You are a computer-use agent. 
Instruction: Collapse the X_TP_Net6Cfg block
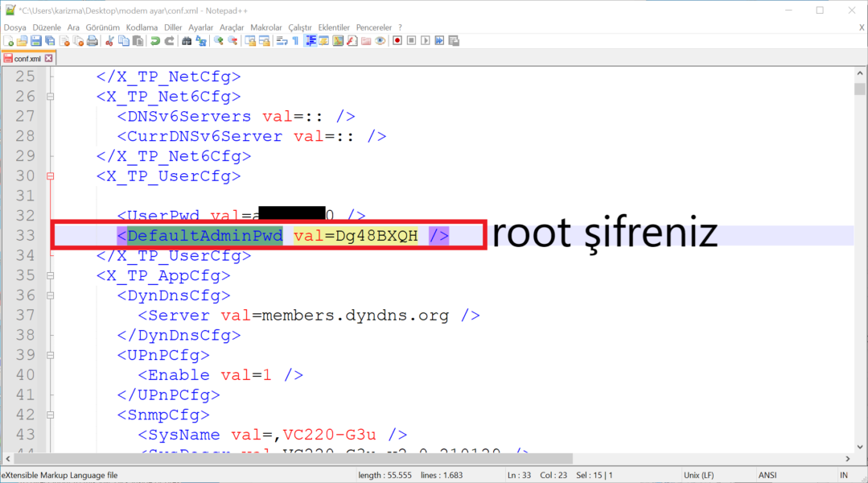click(x=50, y=96)
